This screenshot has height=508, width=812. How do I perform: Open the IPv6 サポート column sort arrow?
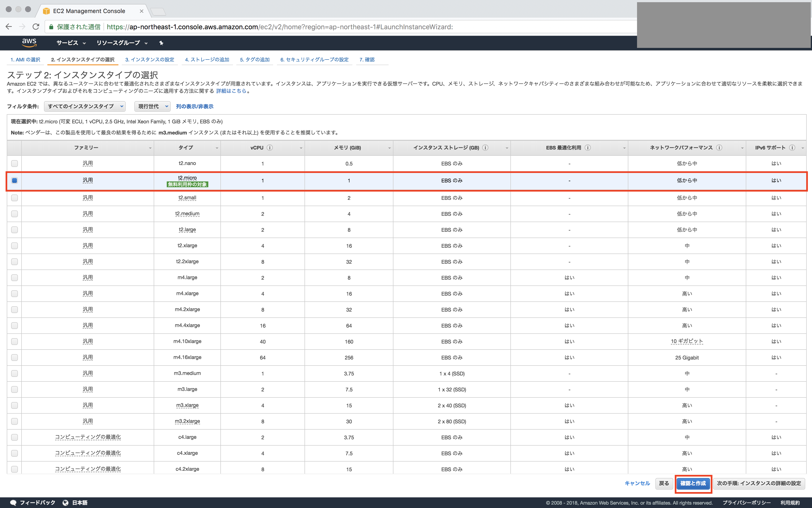pyautogui.click(x=803, y=148)
